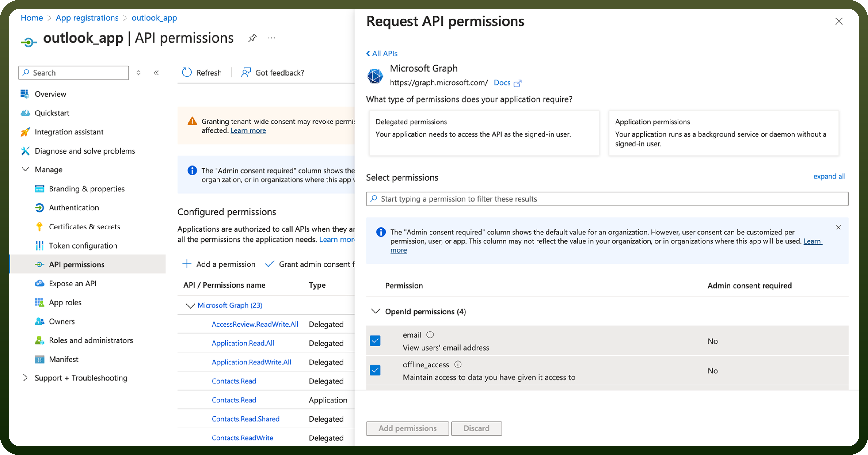Click the Overview grid icon
The image size is (868, 455).
coord(25,94)
